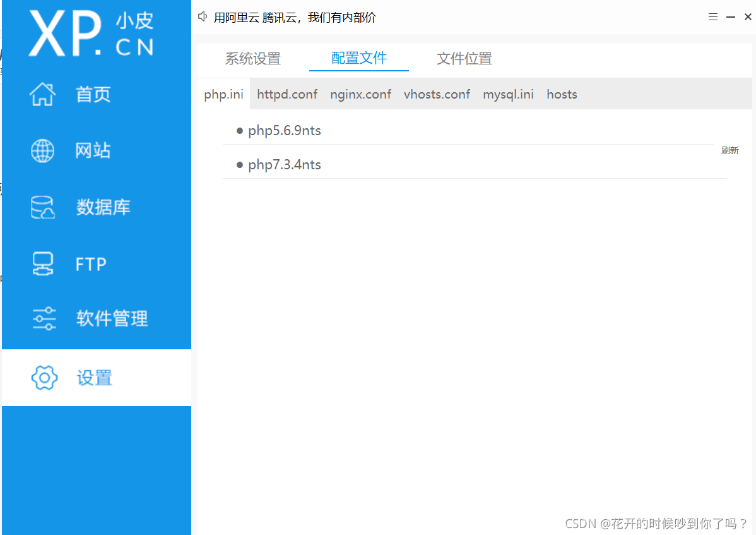756x535 pixels.
Task: Open the 首页 home icon
Action: [42, 94]
